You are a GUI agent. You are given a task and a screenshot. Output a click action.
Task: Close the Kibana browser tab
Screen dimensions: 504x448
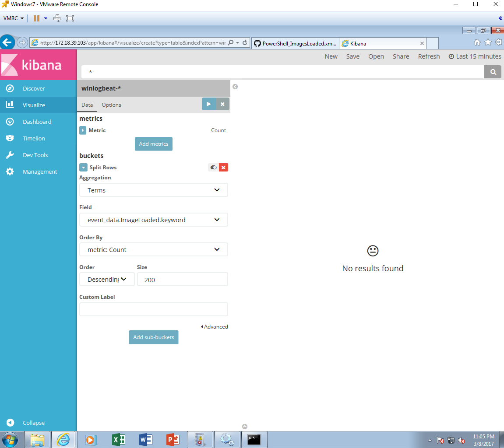[x=422, y=43]
